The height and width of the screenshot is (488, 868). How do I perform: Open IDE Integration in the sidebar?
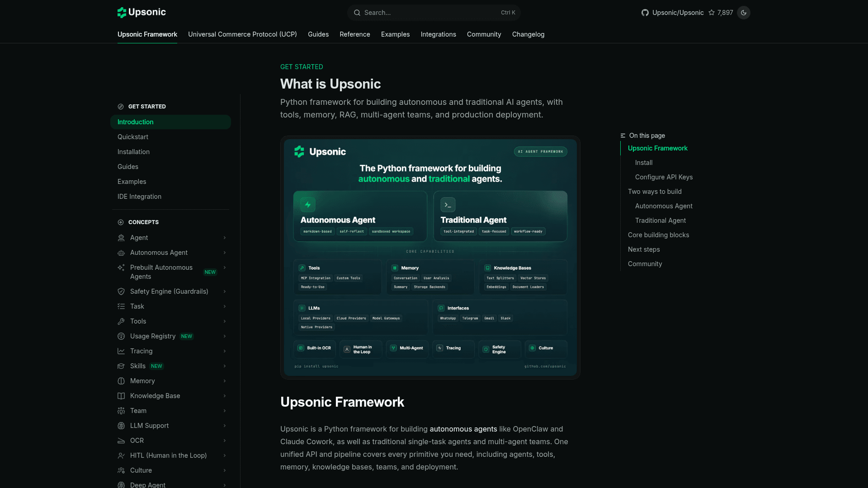click(170, 197)
